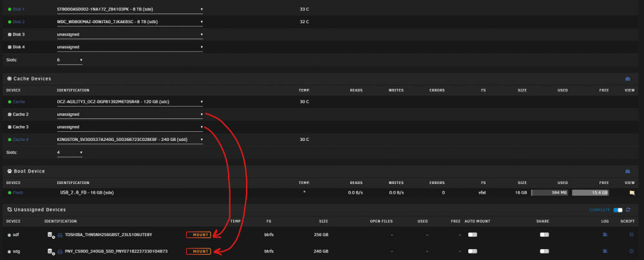Open the Disk 2 settings link

19,22
